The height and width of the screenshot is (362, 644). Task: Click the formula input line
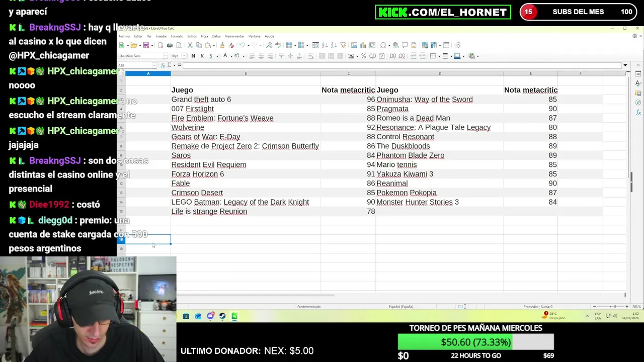point(403,65)
